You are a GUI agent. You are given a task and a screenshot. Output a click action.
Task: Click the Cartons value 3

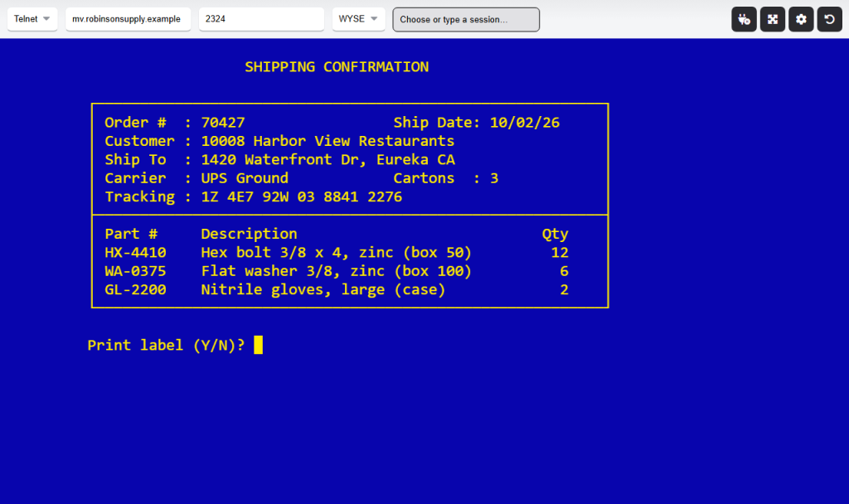494,178
